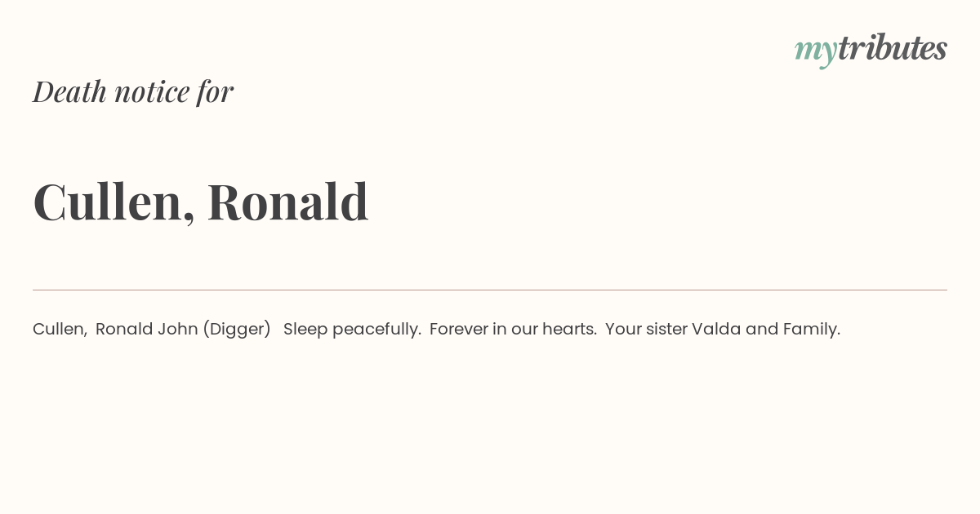
Task: Click the surname "Cullen," in the large title
Action: (114, 202)
